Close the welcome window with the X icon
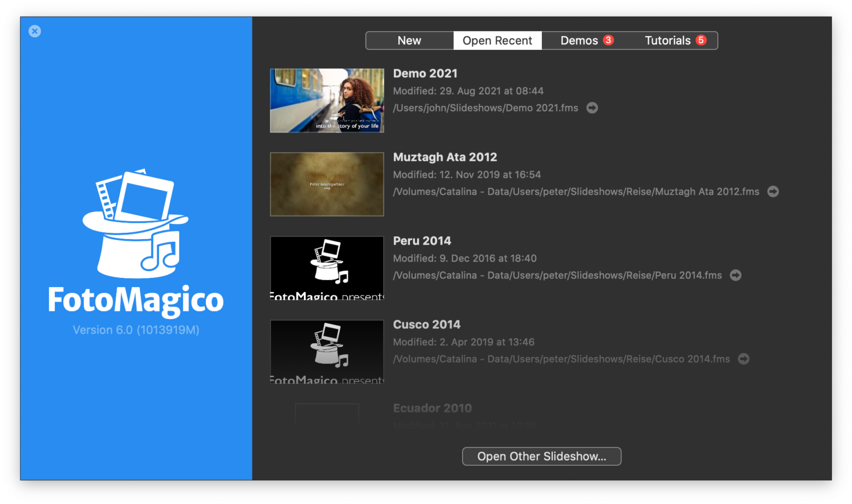The width and height of the screenshot is (852, 504). pyautogui.click(x=35, y=32)
